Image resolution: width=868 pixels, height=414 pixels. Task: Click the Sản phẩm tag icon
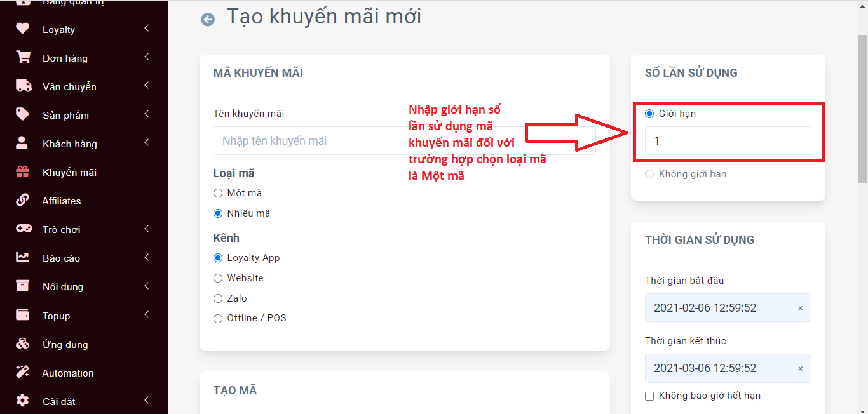[22, 114]
